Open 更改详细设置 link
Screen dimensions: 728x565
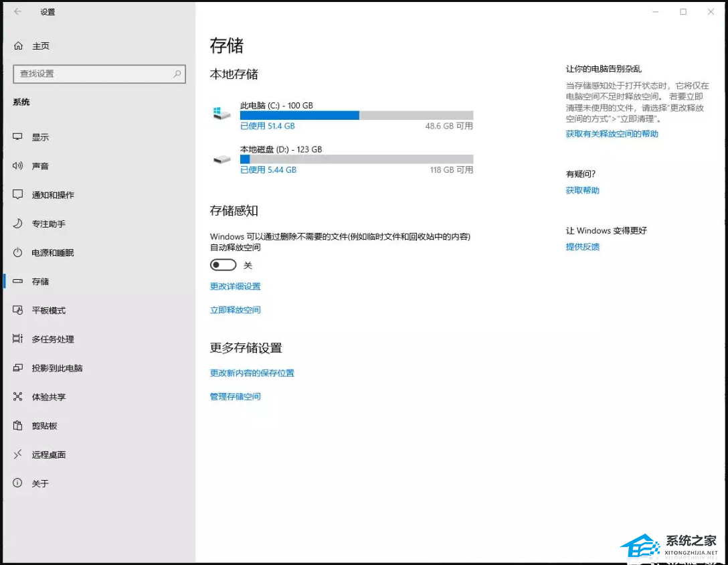click(235, 286)
